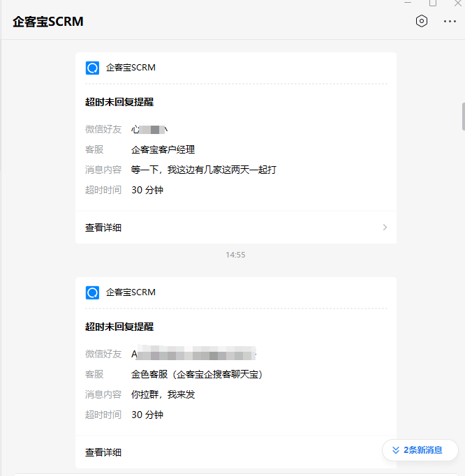Click the sender name 企客宝SCRM on first card
Viewport: 465px width, 476px height.
[131, 68]
